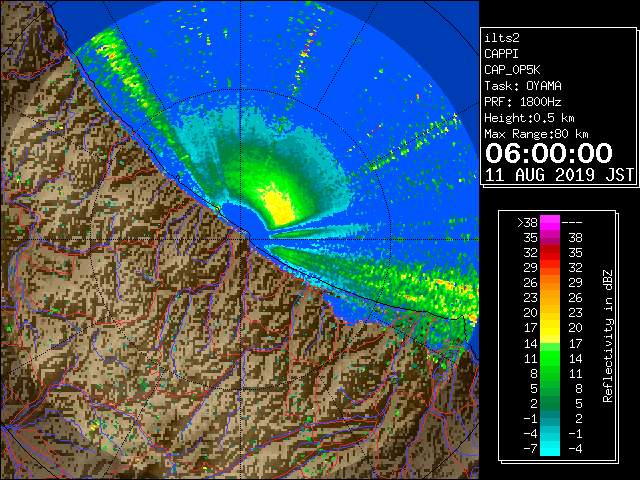This screenshot has width=640, height=480.
Task: Click the 'CAPPI' product label
Action: click(x=501, y=54)
